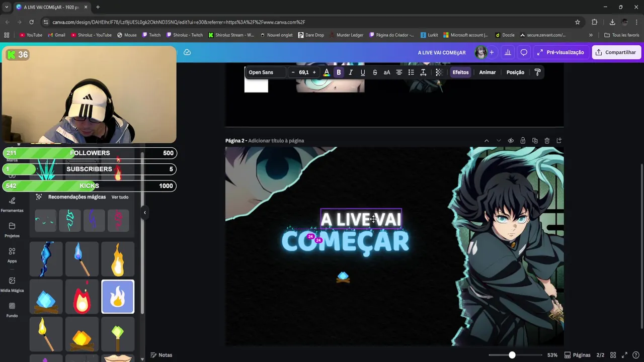Increase font size with plus button
This screenshot has height=362, width=644.
tap(314, 72)
